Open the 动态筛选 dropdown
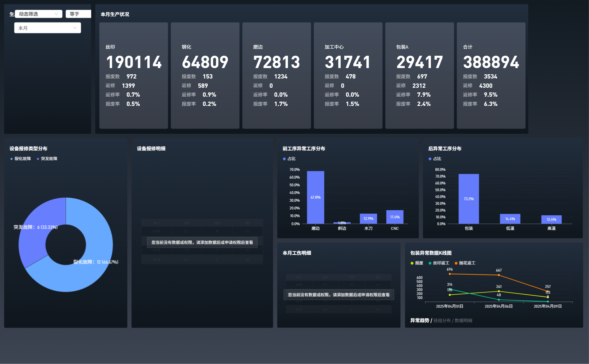The height and width of the screenshot is (364, 589). tap(38, 14)
